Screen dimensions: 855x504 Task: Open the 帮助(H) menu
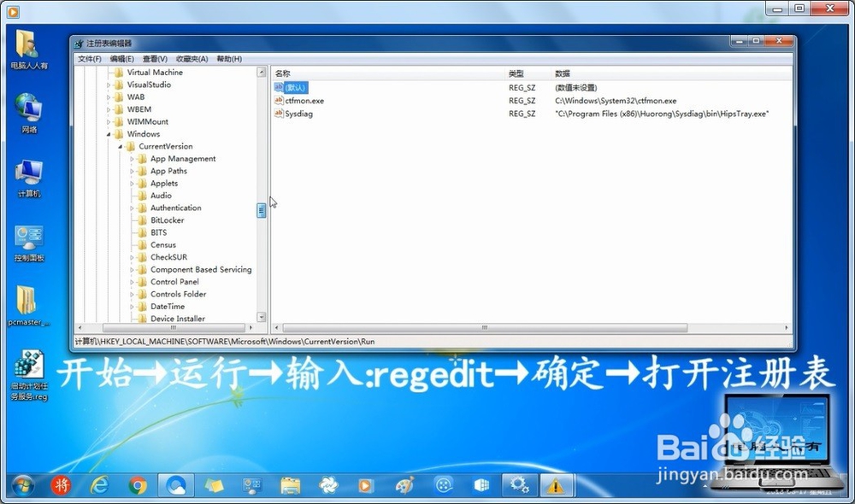click(229, 59)
